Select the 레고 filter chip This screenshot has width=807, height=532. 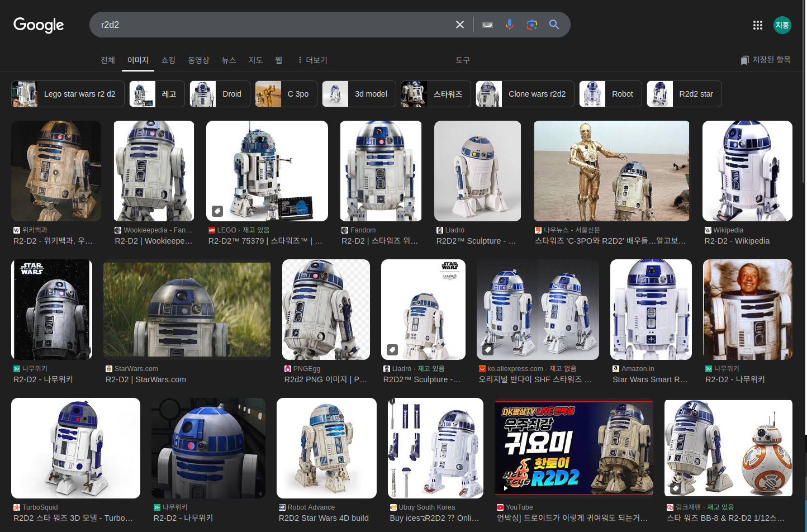coord(156,94)
